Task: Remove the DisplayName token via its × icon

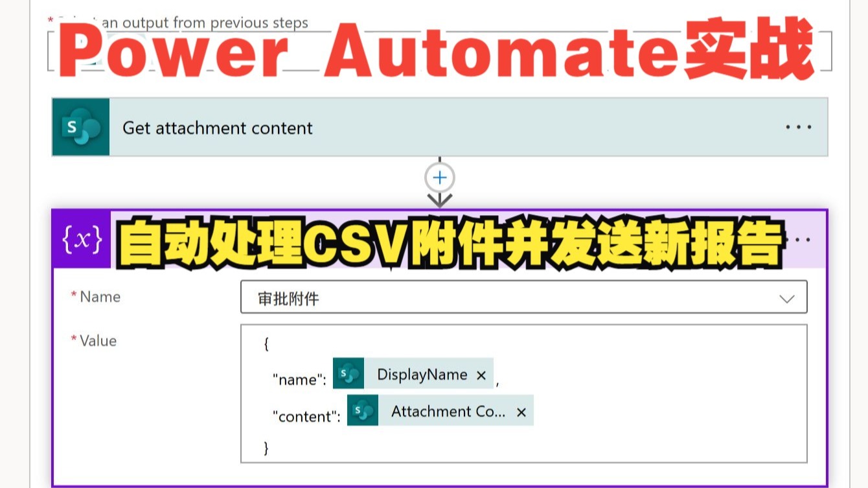Action: [481, 374]
